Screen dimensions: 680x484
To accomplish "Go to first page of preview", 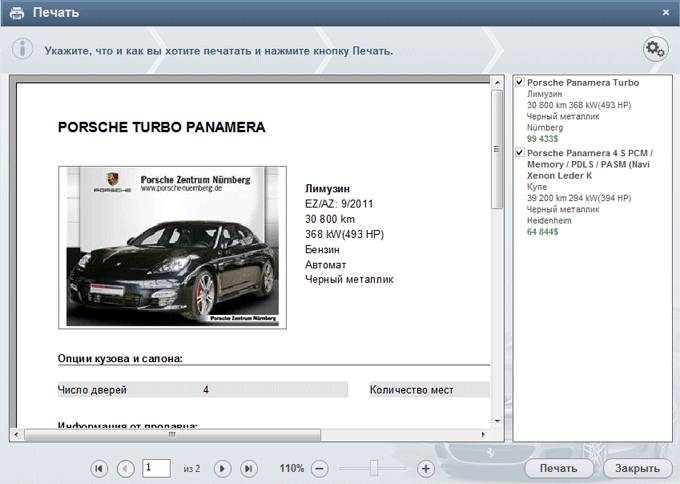I will (99, 468).
